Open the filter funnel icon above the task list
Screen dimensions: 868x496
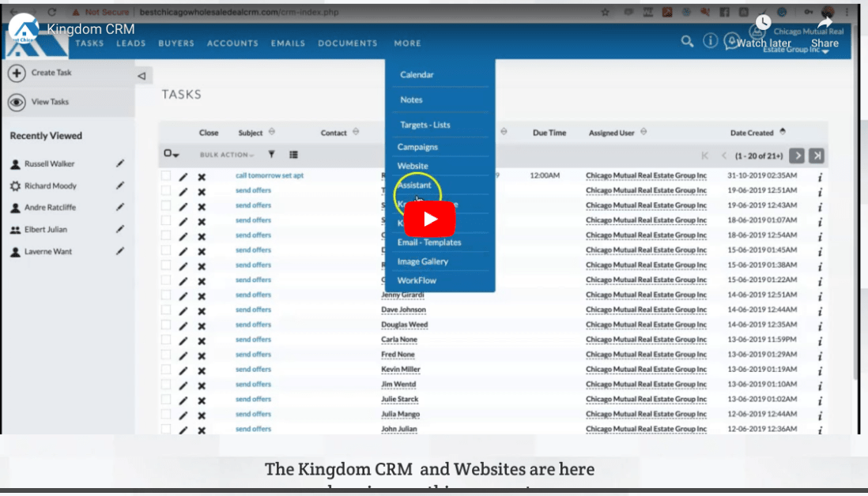coord(271,154)
